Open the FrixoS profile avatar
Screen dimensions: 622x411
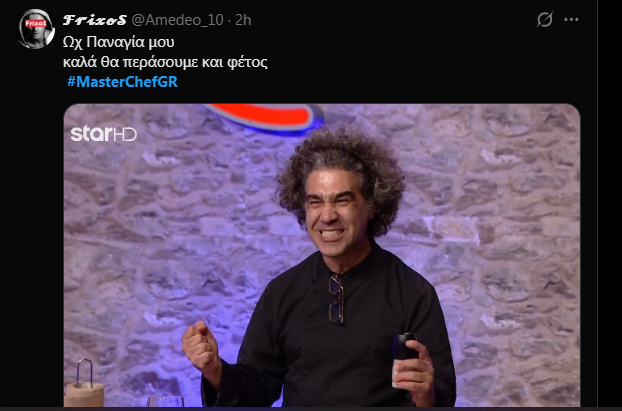[36, 29]
